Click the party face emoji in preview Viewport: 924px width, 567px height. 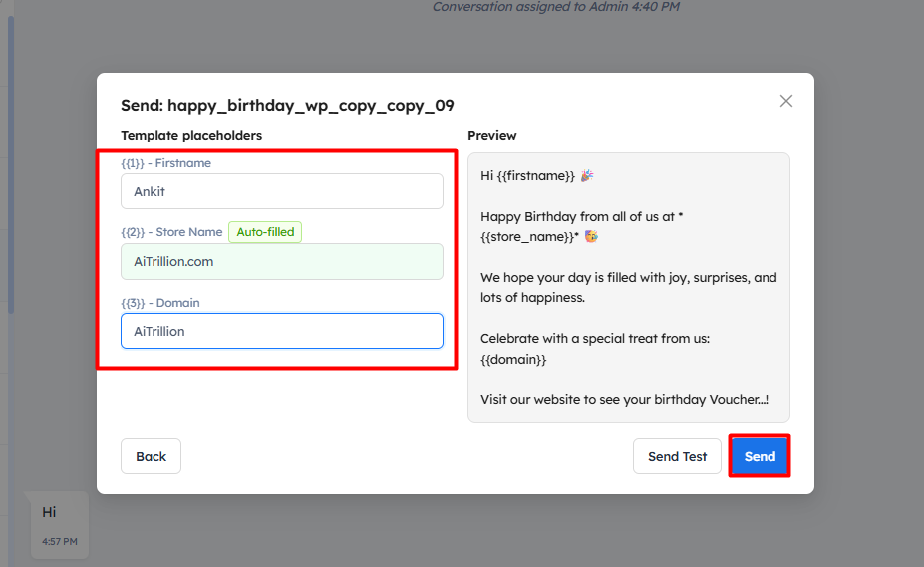click(591, 237)
